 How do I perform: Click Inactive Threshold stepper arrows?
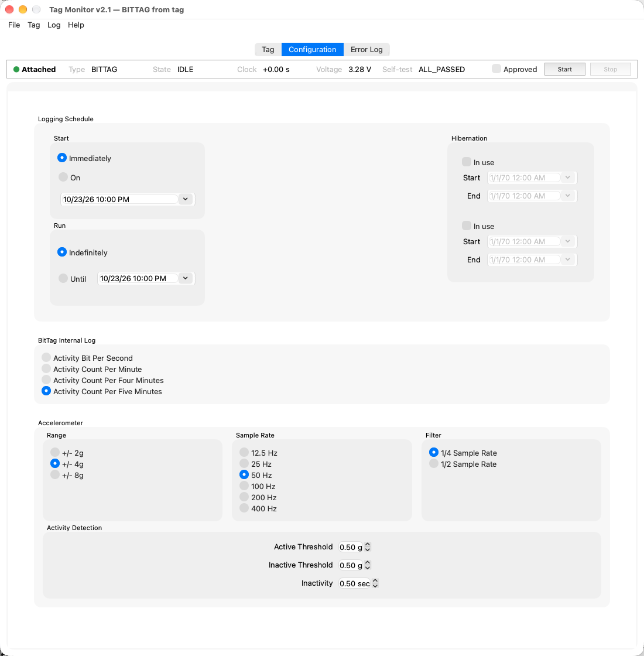point(368,565)
